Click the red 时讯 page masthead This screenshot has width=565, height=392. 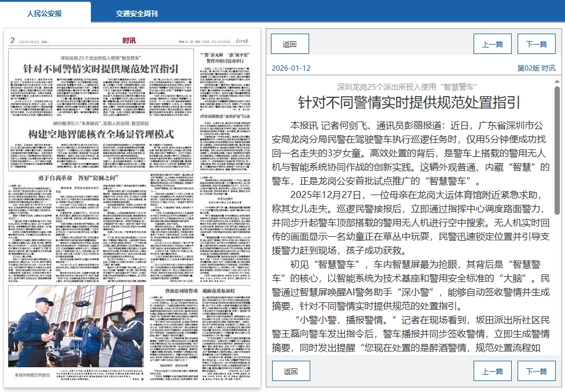pyautogui.click(x=129, y=41)
